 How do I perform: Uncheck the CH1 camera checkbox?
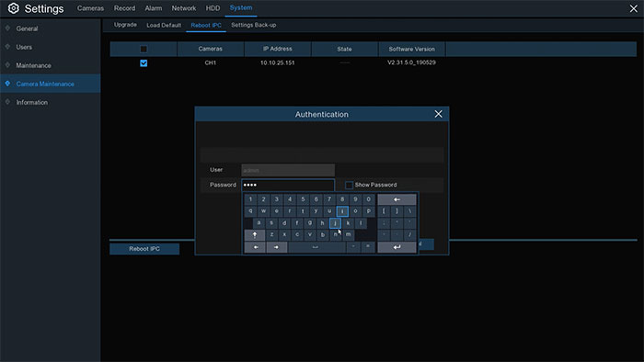pos(144,62)
